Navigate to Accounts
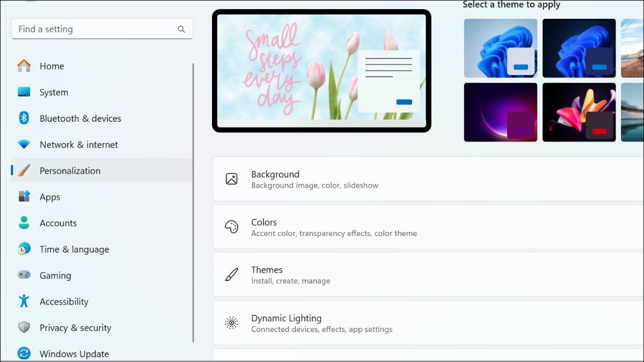 tap(102, 223)
